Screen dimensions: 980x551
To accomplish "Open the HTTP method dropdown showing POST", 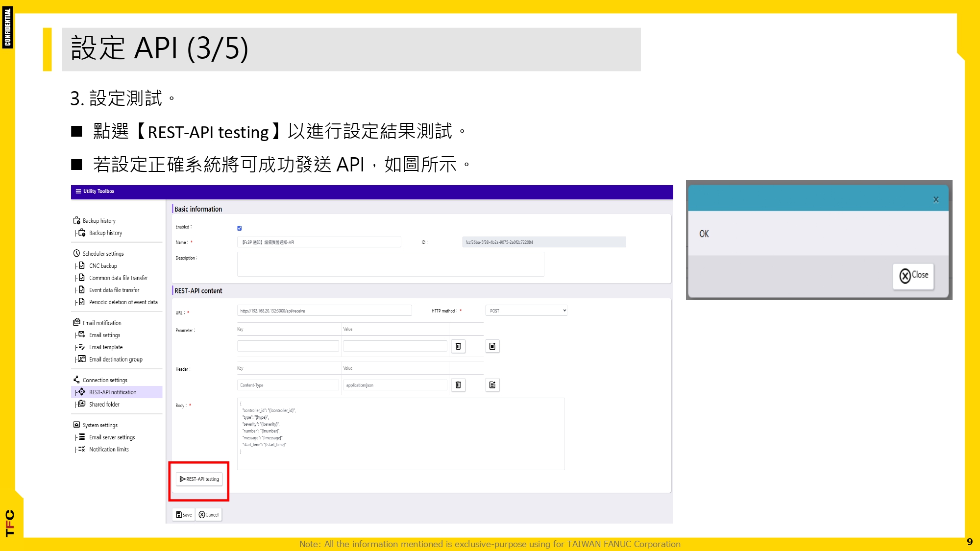I will coord(526,310).
